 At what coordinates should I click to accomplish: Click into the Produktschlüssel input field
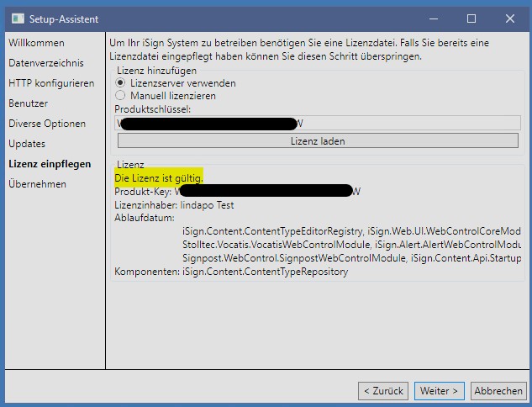318,123
